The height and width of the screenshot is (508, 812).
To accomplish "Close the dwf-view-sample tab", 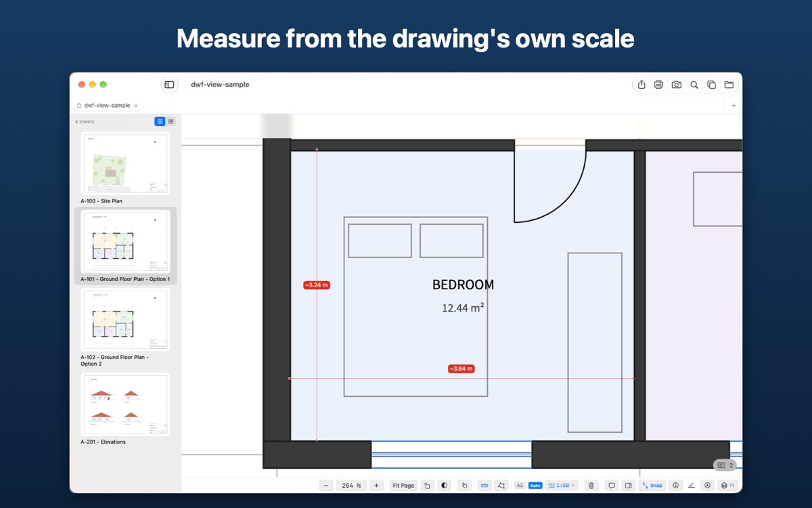I will click(x=136, y=106).
